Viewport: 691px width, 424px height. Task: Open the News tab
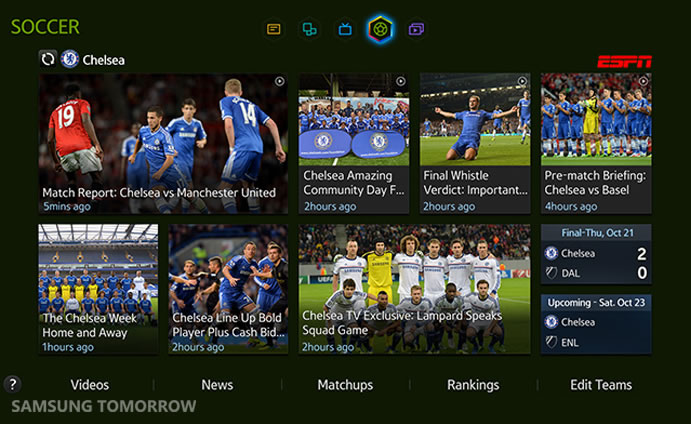[217, 385]
